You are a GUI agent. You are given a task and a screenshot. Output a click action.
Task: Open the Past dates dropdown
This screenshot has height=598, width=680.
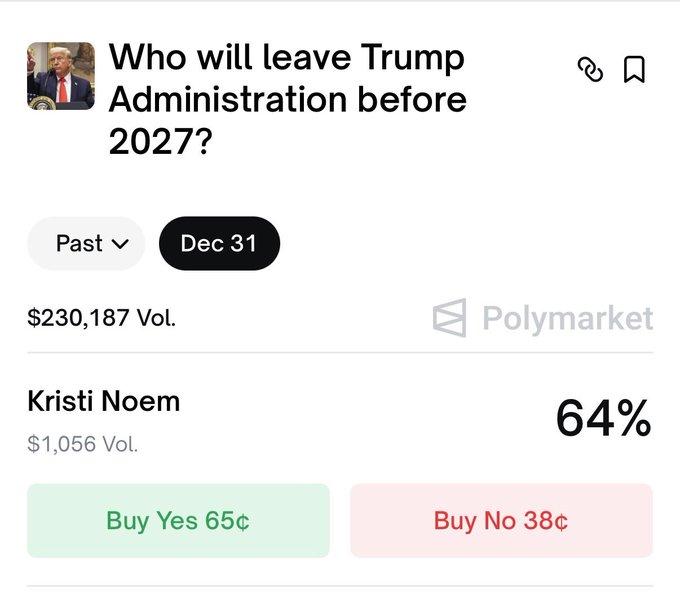(86, 243)
